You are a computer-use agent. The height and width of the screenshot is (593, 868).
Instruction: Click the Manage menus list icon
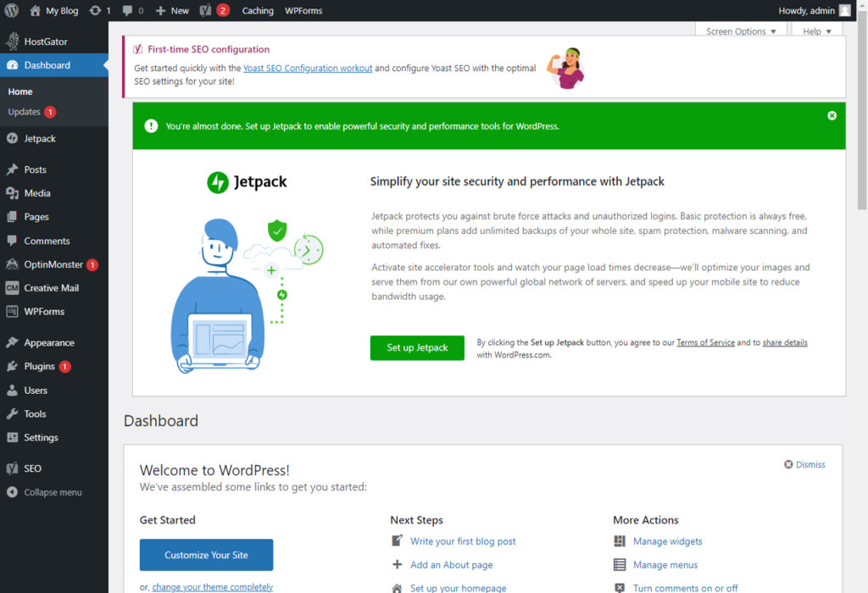click(620, 565)
